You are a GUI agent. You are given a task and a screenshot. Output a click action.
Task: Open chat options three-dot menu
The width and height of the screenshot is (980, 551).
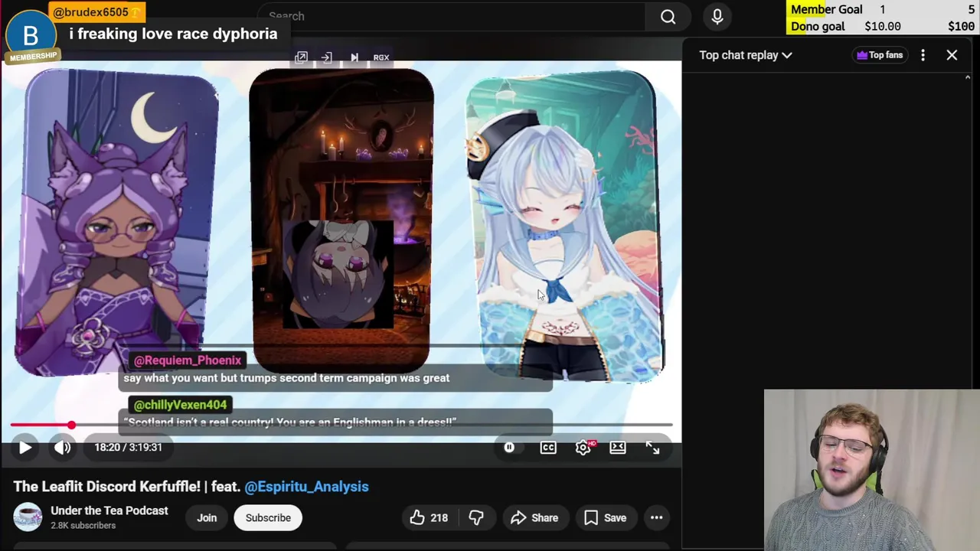923,55
